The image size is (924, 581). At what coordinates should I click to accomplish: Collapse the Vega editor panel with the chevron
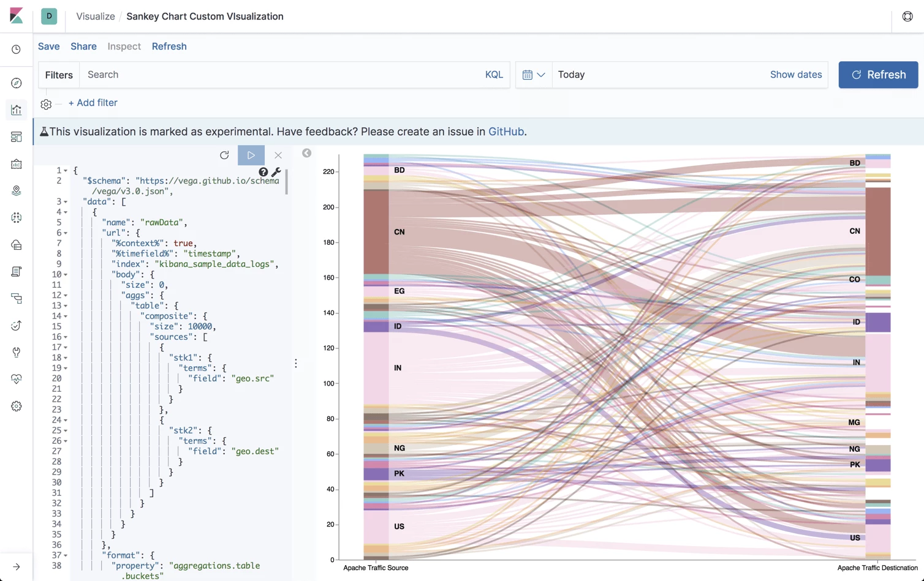[x=306, y=153]
